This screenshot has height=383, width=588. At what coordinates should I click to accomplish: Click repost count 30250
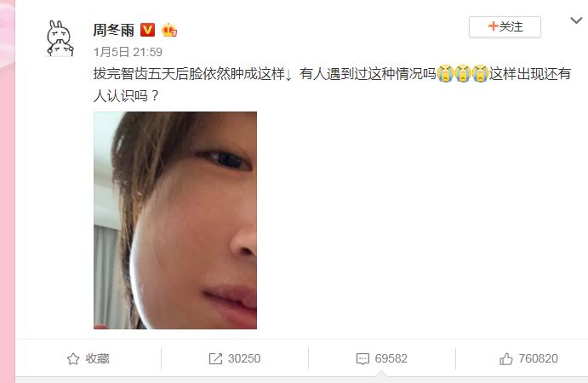[244, 358]
